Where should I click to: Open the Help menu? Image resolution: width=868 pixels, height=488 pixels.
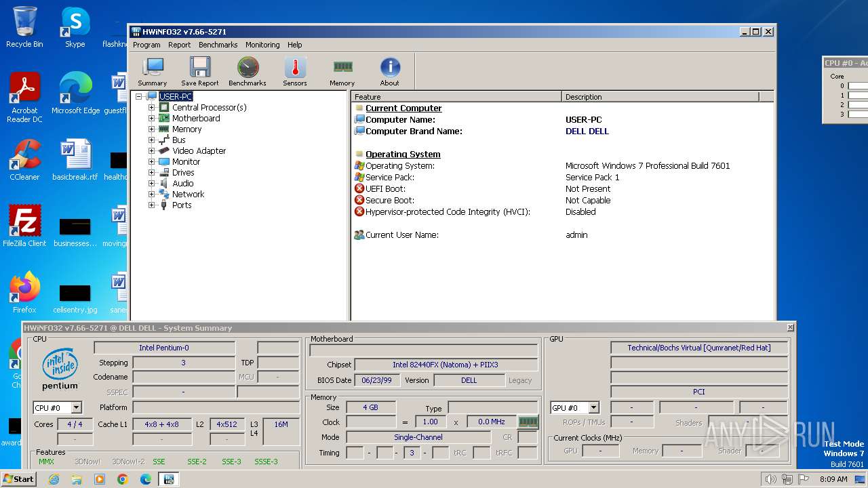click(294, 45)
